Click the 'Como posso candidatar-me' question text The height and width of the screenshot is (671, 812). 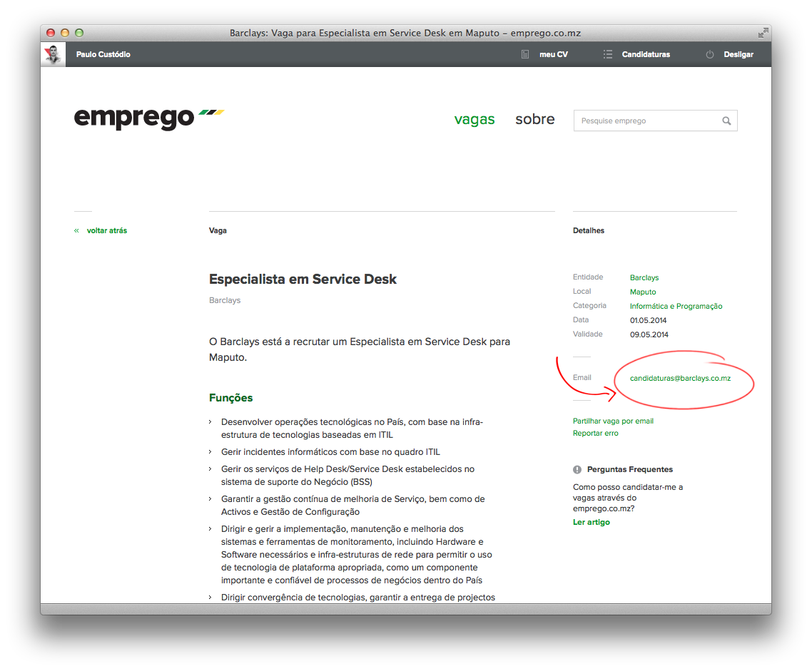tap(628, 498)
